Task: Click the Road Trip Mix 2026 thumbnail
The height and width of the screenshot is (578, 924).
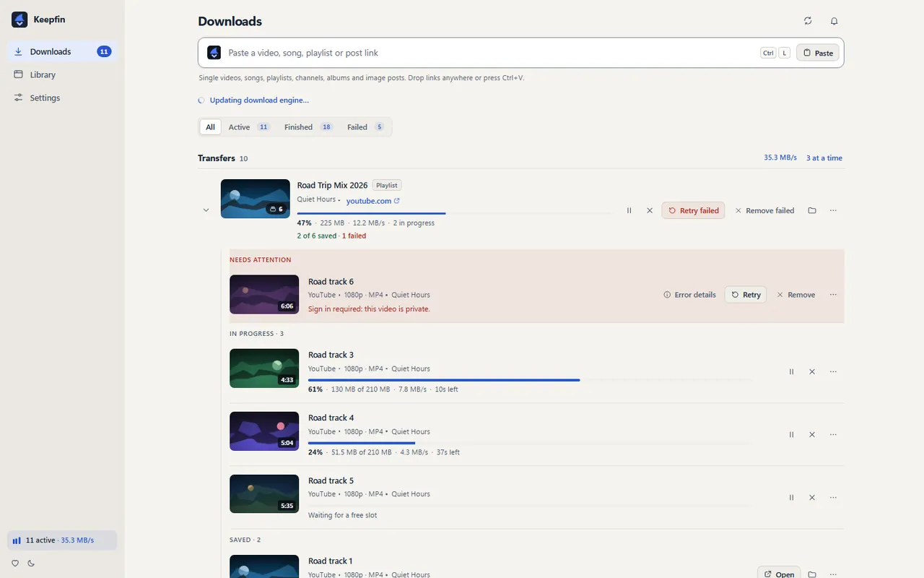Action: point(256,199)
